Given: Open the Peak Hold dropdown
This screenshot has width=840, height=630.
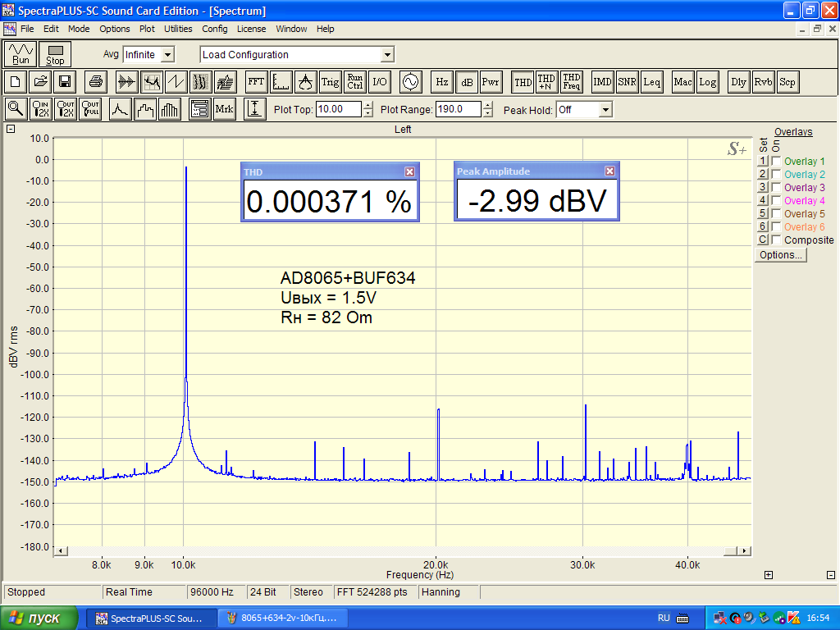Looking at the screenshot, I should (605, 110).
